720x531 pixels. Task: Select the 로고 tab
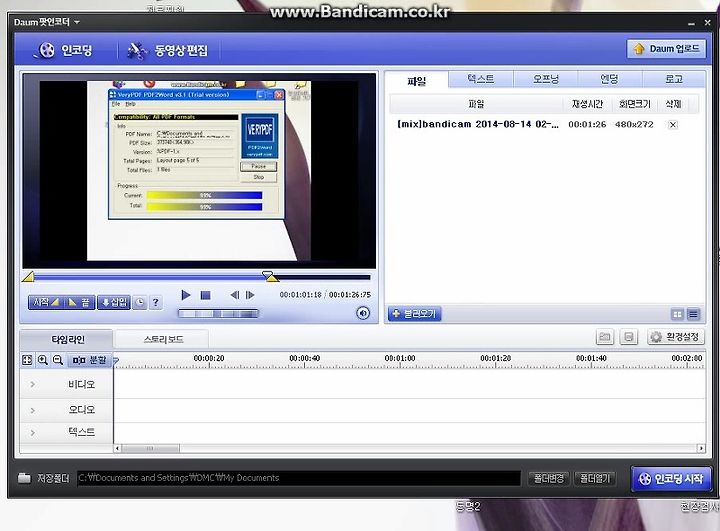pos(674,79)
